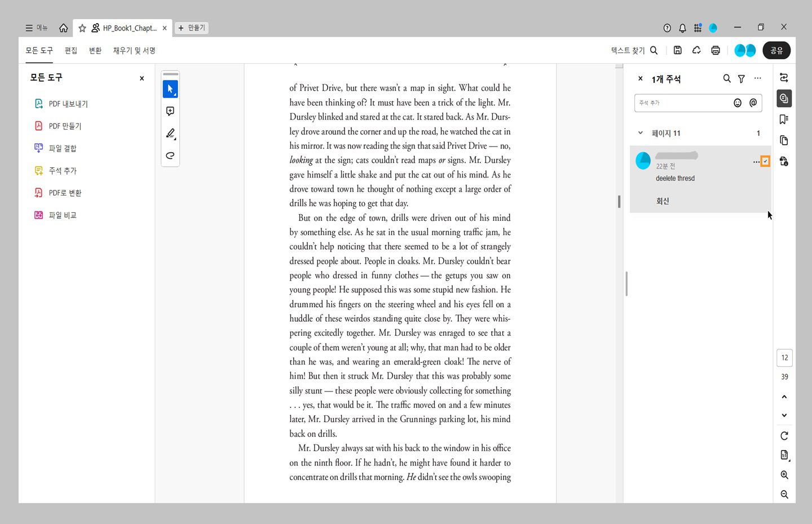This screenshot has height=524, width=812.
Task: Open the document lock icon in right rail
Action: click(x=784, y=161)
